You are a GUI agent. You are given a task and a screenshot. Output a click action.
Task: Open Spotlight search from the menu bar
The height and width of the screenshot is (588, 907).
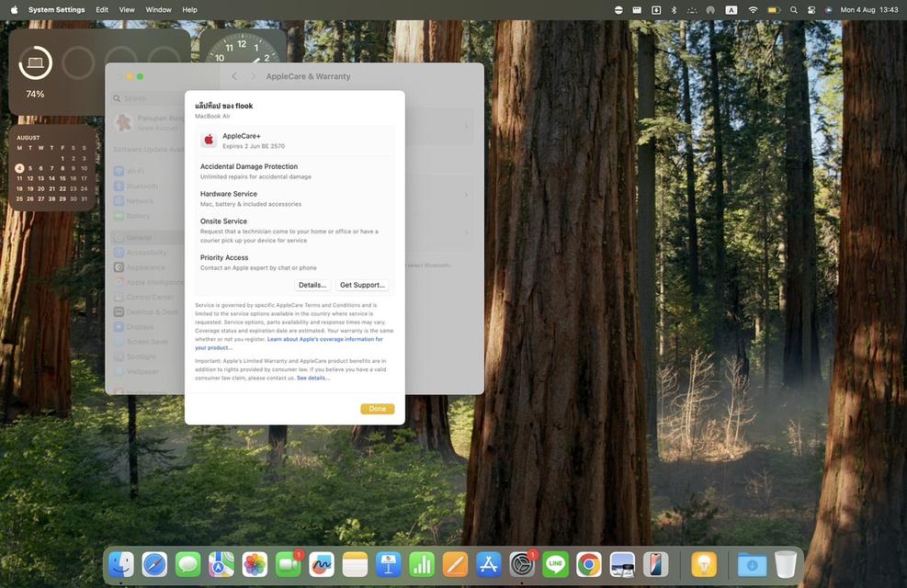(x=794, y=10)
